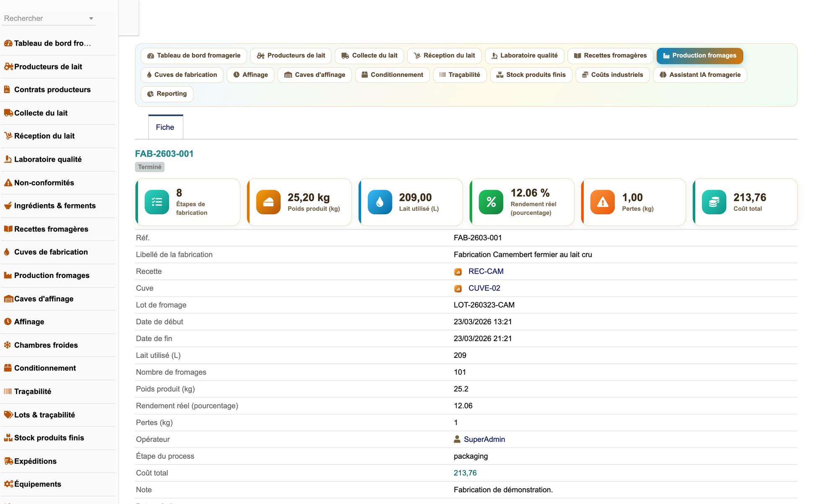Click the Expéditions sidebar fast truck icon

8,461
